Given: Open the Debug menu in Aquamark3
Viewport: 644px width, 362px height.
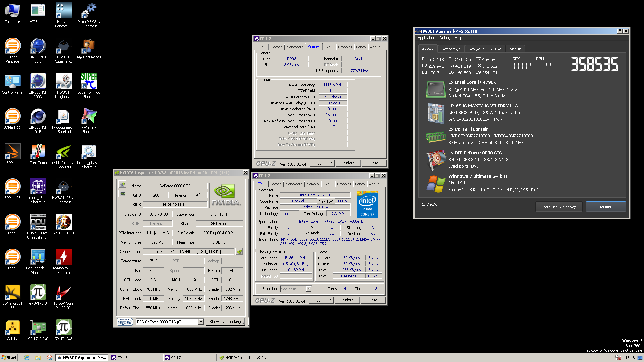Looking at the screenshot, I should 445,38.
